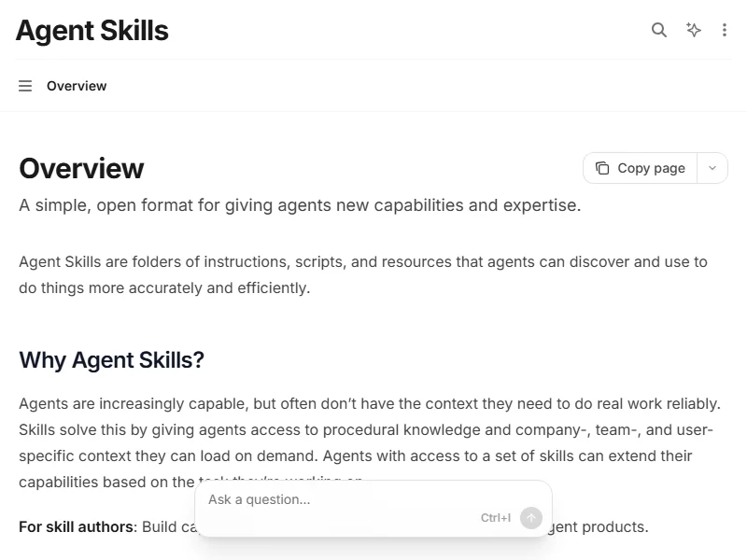Click the Overview page heading

coord(81,169)
